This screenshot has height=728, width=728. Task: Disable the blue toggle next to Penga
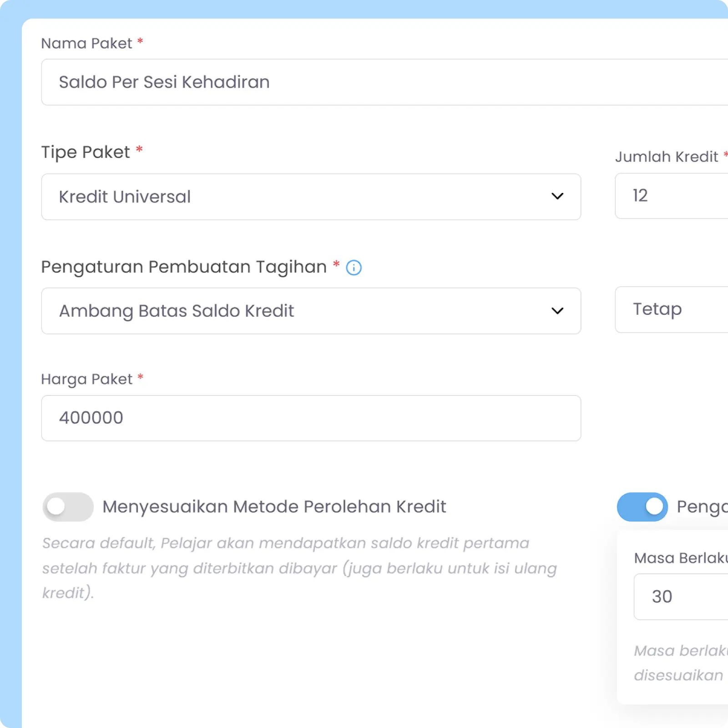coord(642,506)
